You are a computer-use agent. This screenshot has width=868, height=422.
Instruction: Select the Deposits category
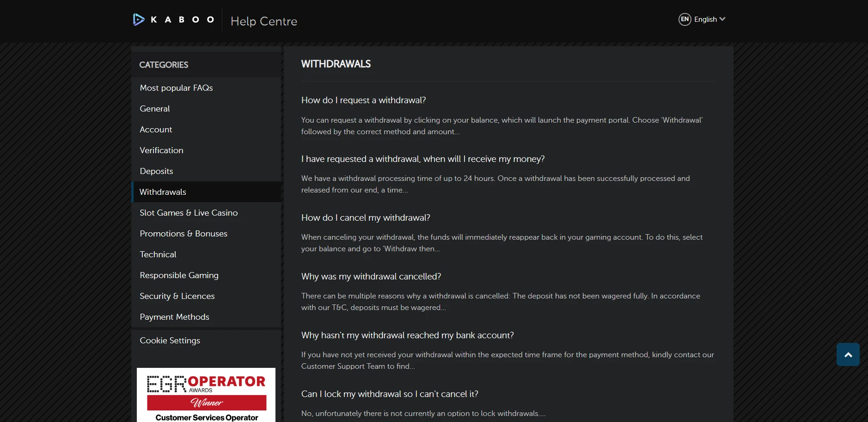pos(206,171)
